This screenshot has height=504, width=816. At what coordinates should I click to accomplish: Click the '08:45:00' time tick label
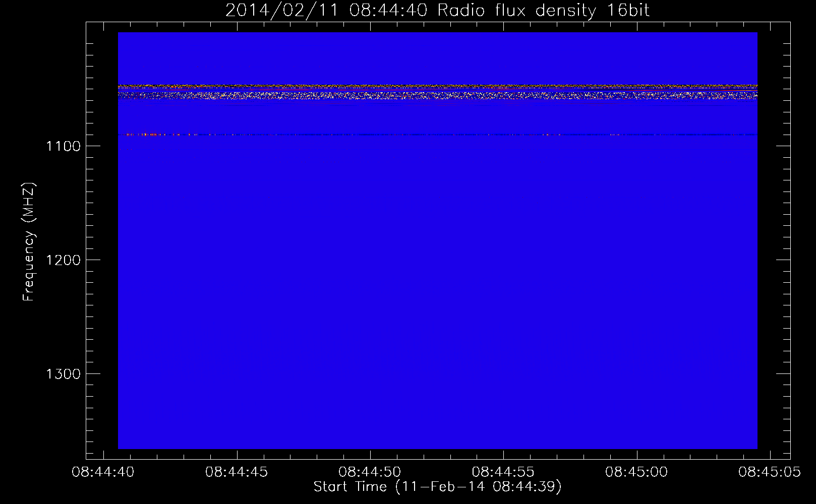[x=636, y=472]
